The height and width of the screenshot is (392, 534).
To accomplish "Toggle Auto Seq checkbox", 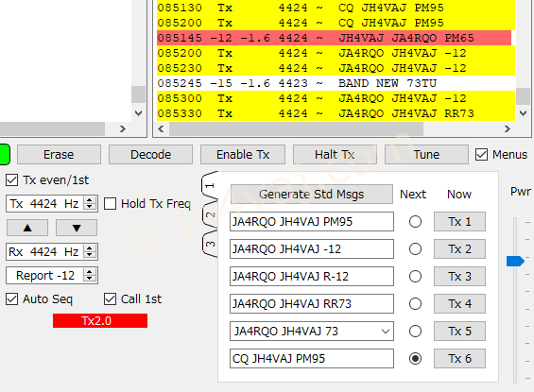I will click(12, 299).
